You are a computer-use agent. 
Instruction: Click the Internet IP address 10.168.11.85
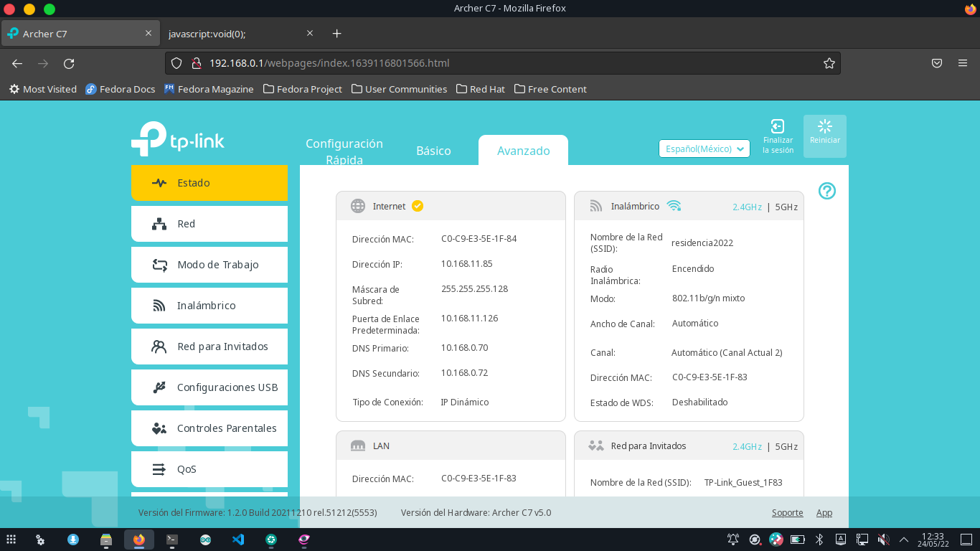click(466, 263)
